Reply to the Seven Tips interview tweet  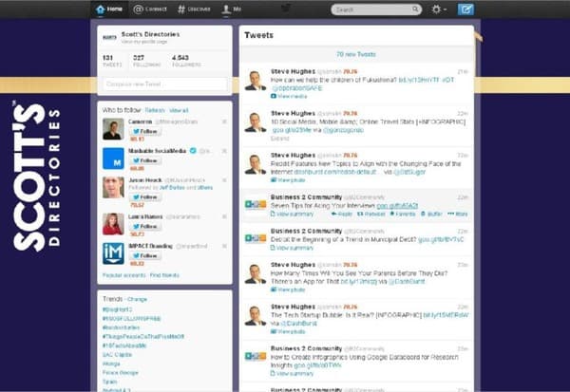click(x=339, y=215)
